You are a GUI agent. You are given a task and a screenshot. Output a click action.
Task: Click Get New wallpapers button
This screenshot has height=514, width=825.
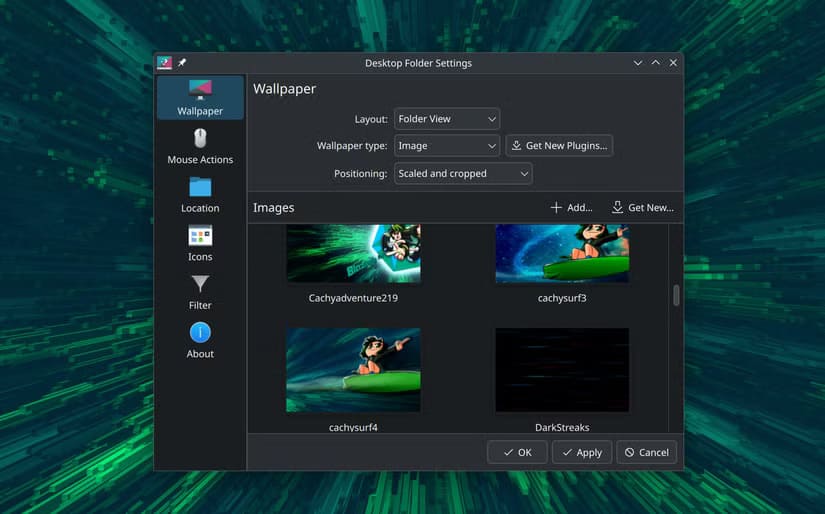coord(643,208)
